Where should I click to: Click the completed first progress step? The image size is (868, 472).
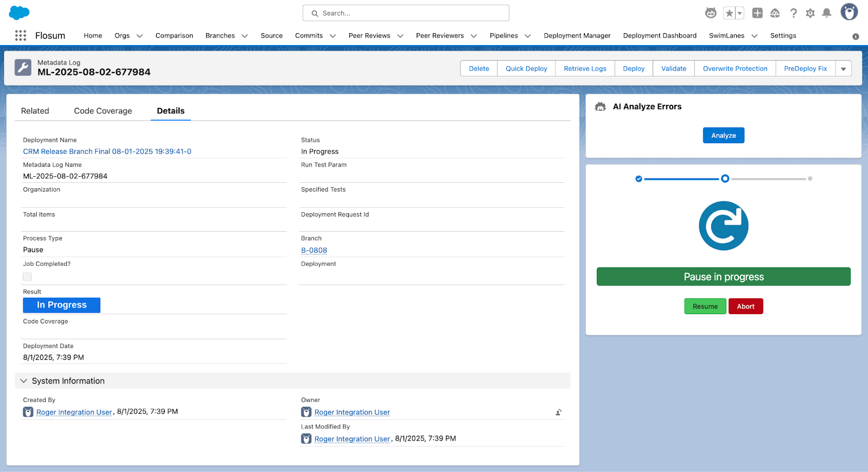[639, 179]
